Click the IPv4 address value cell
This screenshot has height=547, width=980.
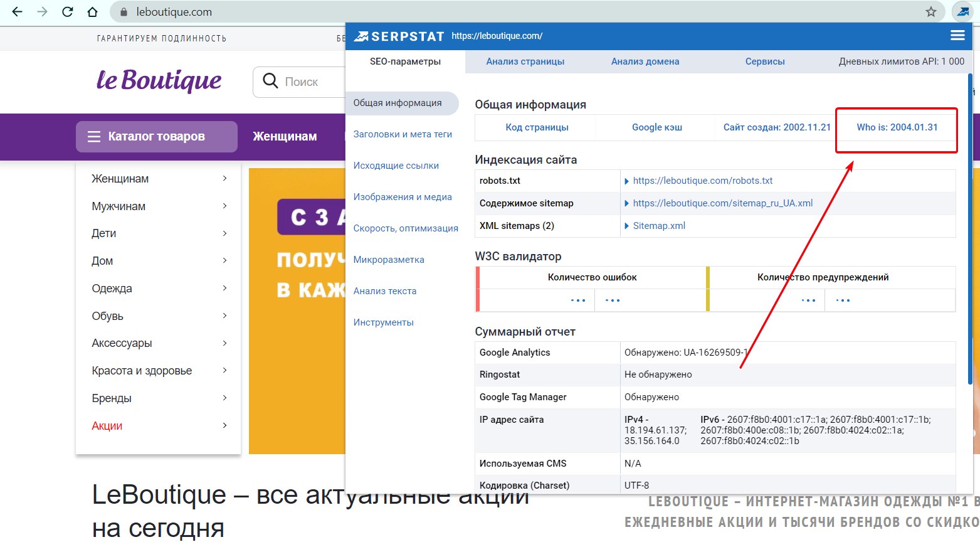[656, 430]
